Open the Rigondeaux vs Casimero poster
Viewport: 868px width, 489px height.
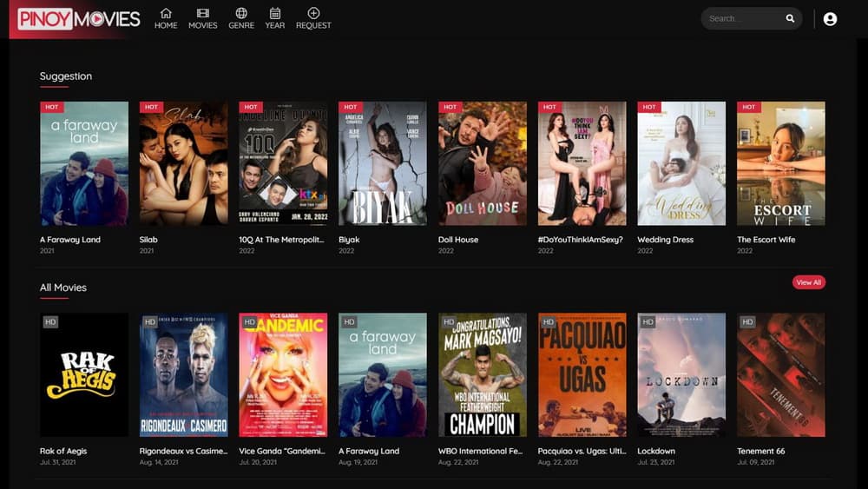click(x=183, y=374)
